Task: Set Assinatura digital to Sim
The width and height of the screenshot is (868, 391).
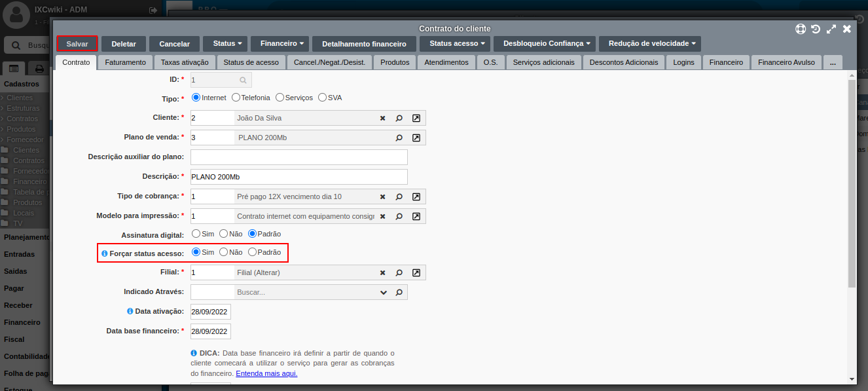Action: 194,233
